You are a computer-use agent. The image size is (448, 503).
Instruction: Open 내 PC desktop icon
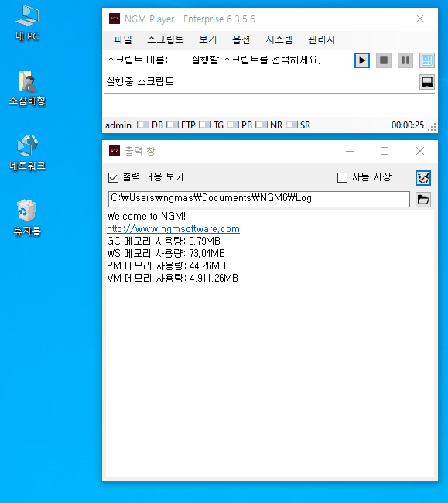(x=27, y=24)
